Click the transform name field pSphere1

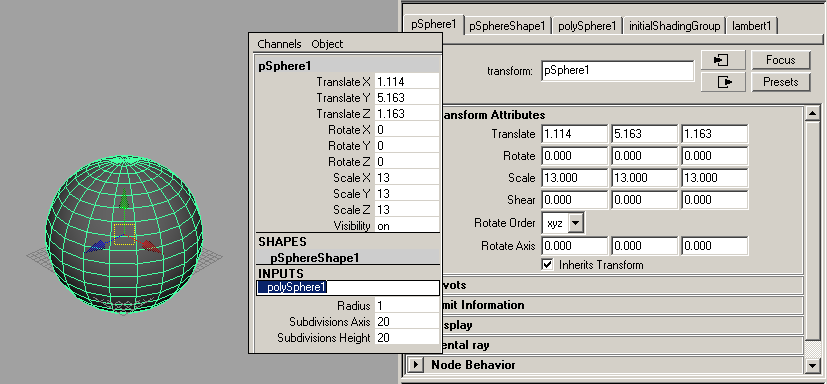618,71
